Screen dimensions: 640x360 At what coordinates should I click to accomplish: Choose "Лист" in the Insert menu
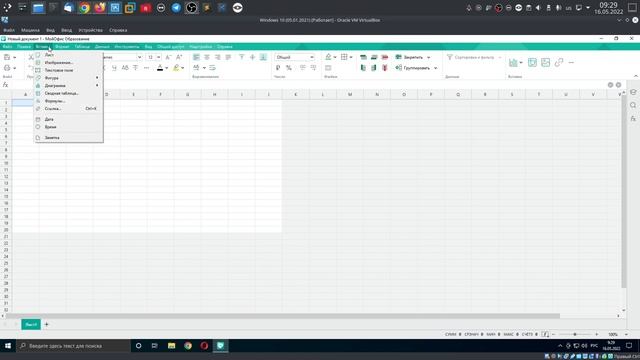(x=49, y=55)
